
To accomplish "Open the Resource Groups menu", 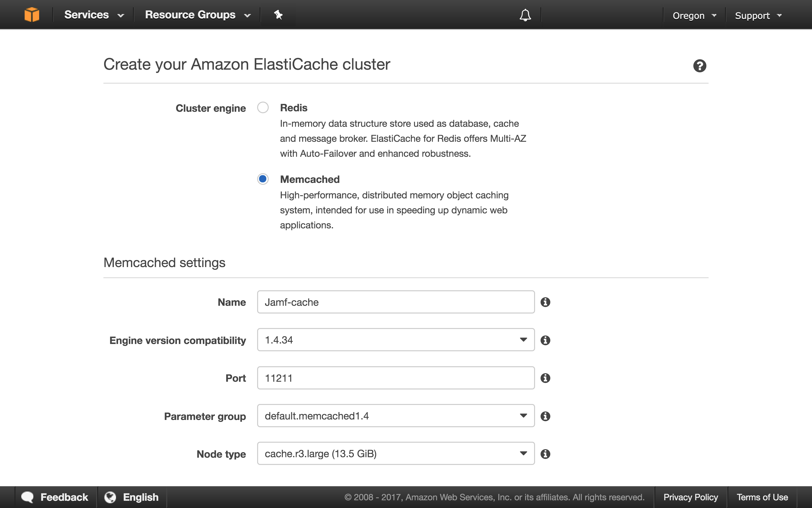I will (198, 15).
